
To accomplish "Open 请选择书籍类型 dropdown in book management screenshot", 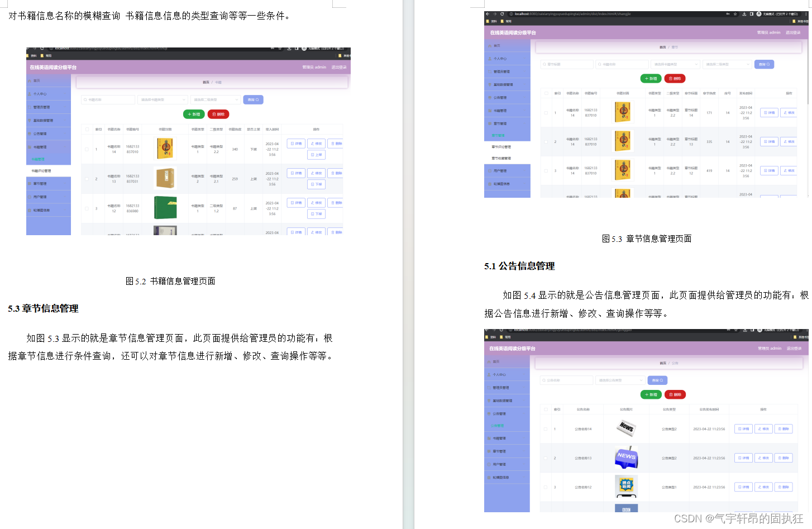I will [162, 99].
